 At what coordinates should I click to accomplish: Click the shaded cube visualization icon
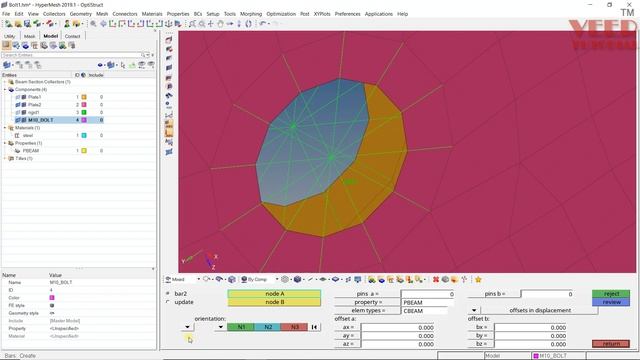pos(298,279)
